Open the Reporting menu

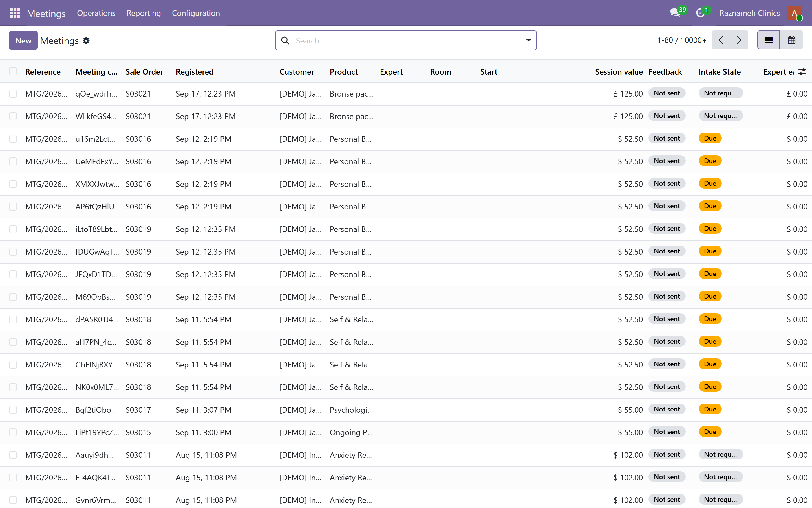(x=144, y=13)
